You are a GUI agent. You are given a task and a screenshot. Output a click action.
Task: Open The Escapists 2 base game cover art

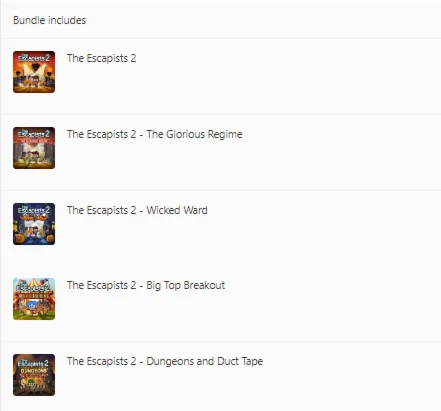click(x=34, y=72)
